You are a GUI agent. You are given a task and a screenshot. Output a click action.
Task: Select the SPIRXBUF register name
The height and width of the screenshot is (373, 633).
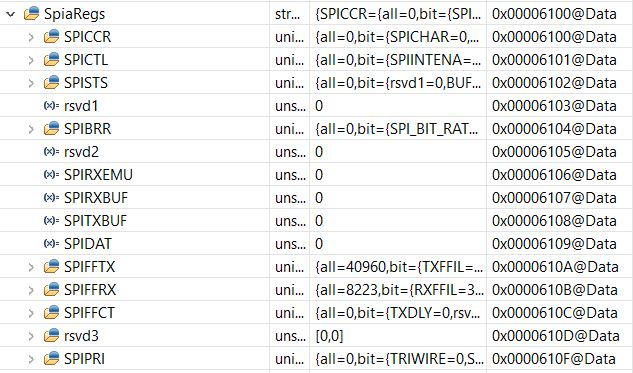pos(96,198)
